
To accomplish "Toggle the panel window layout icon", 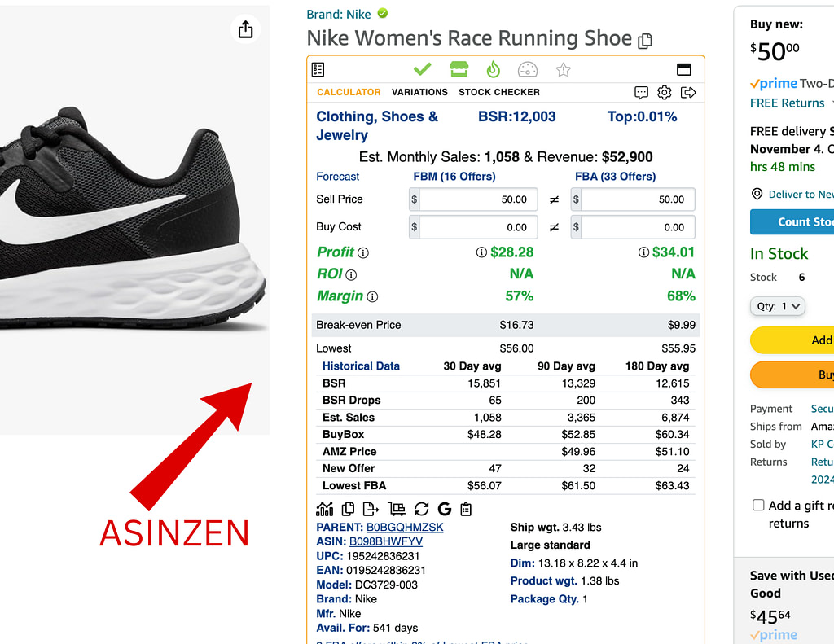I will 684,69.
